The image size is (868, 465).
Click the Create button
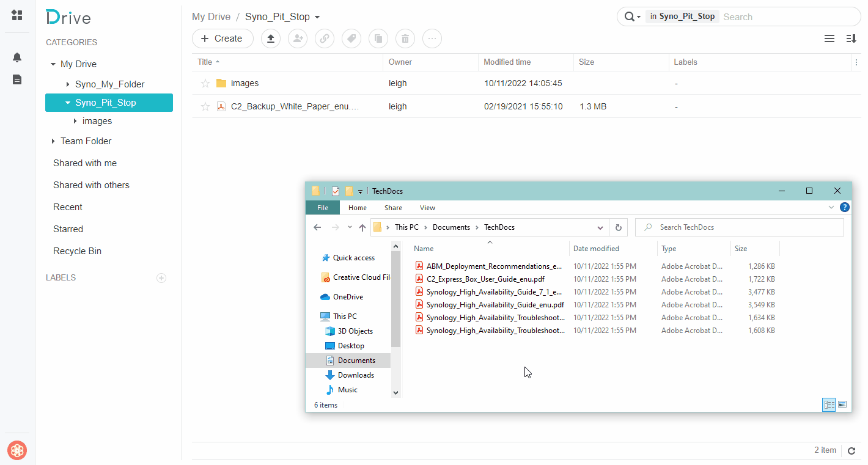coord(221,38)
